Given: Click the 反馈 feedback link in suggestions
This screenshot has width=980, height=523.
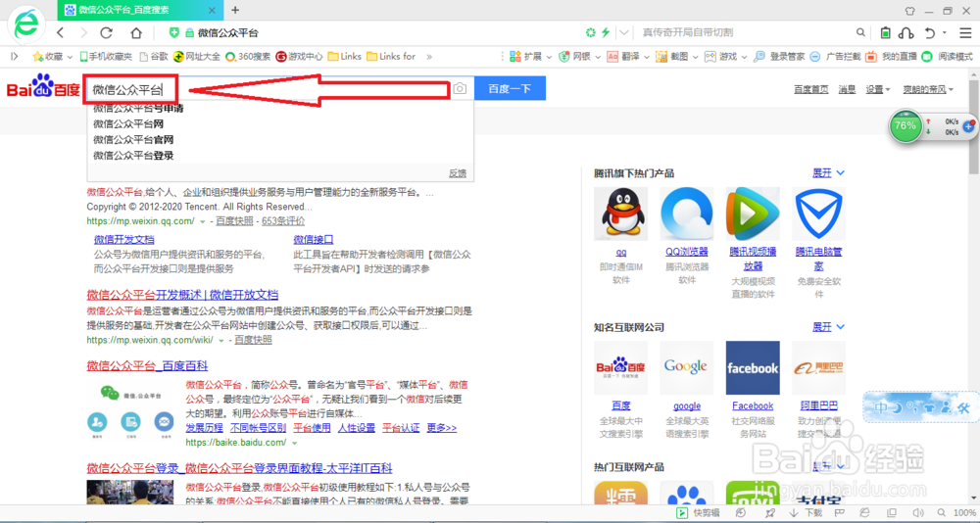Looking at the screenshot, I should click(458, 173).
